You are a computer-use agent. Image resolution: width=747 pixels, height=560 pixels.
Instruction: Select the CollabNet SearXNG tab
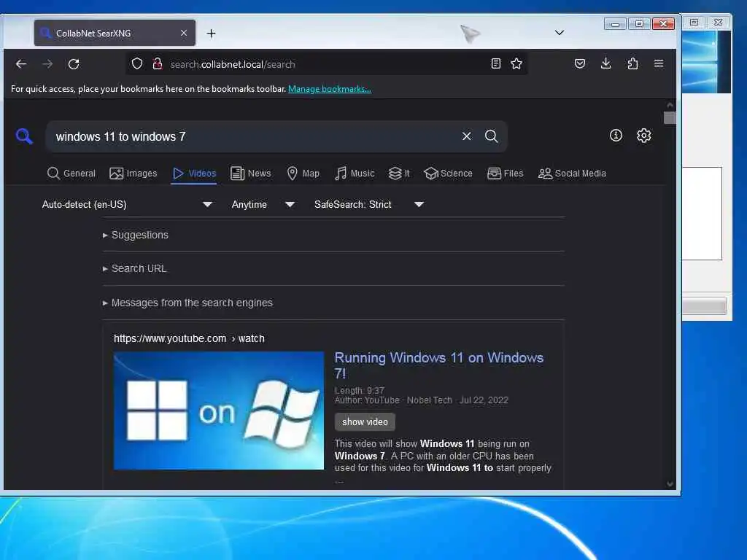point(115,33)
